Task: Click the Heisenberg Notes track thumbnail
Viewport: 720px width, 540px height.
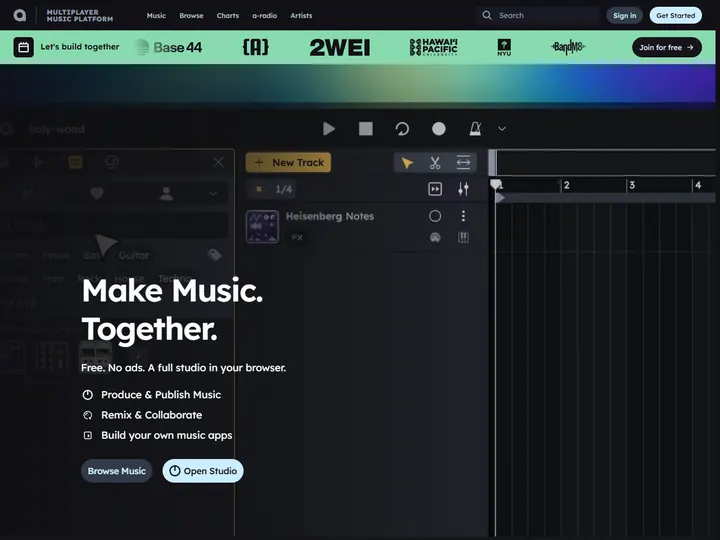Action: (x=262, y=226)
